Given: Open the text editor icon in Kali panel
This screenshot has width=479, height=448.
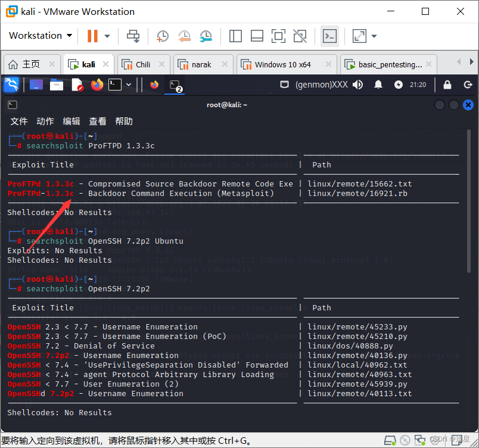Looking at the screenshot, I should click(77, 85).
